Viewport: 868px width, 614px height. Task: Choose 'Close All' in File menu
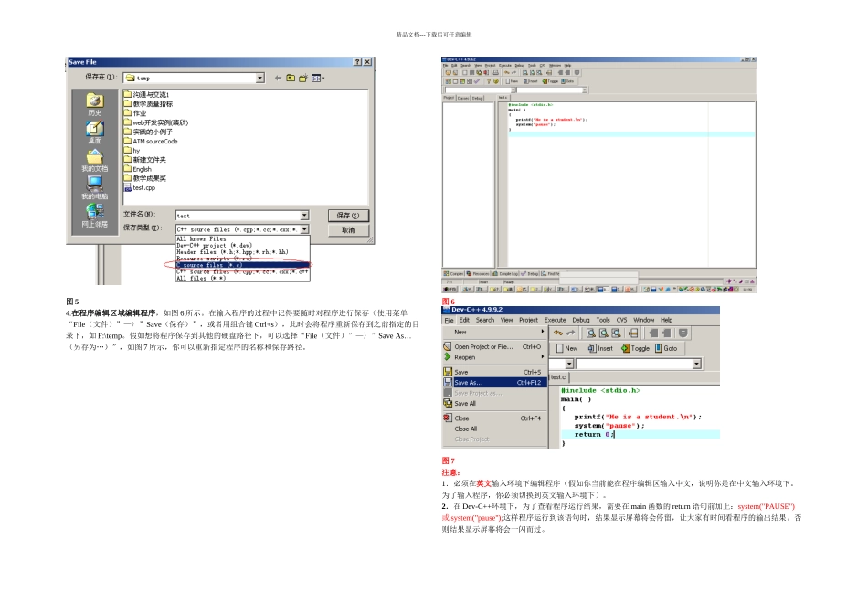click(495, 429)
